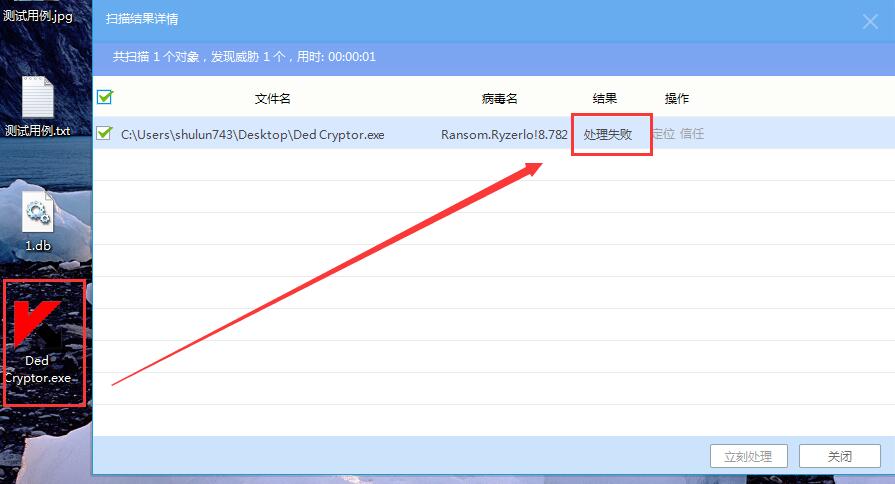Close the 扫描结果详情 dialog with X
895x484 pixels.
click(870, 22)
